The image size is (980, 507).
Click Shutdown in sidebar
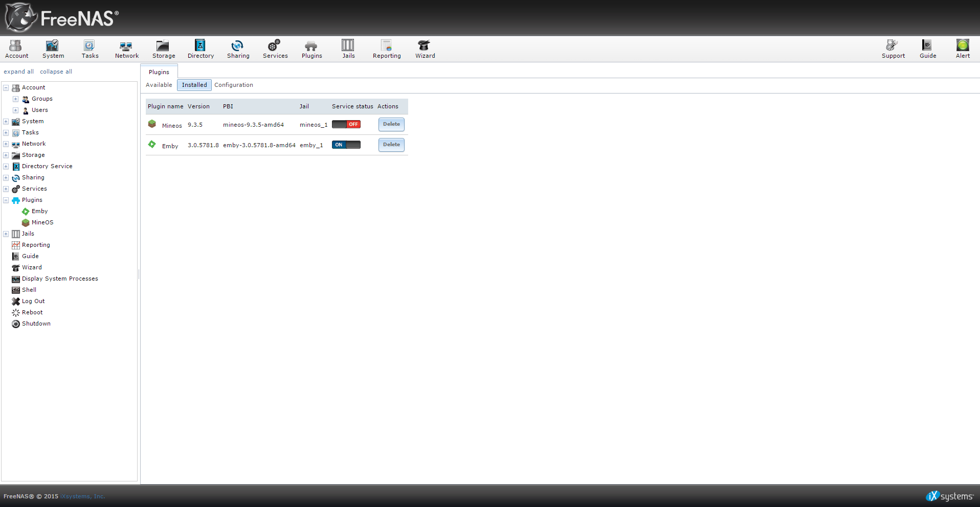[x=36, y=324]
